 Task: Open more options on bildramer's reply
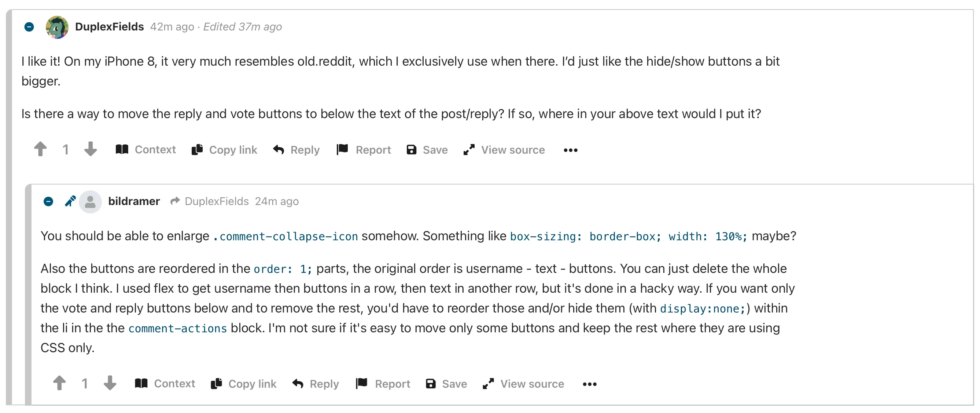click(x=590, y=384)
